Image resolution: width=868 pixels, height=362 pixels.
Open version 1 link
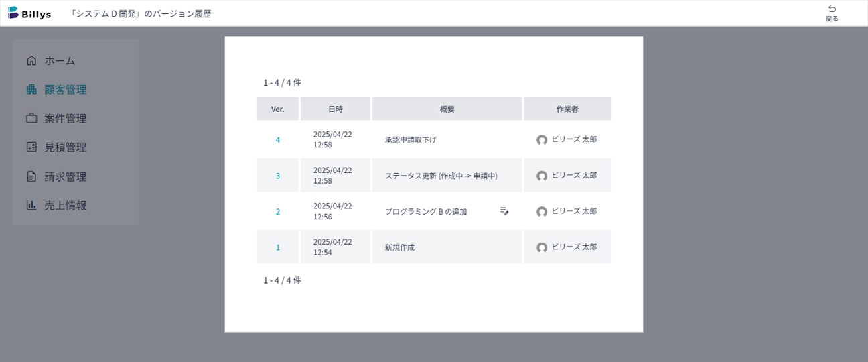(x=278, y=247)
